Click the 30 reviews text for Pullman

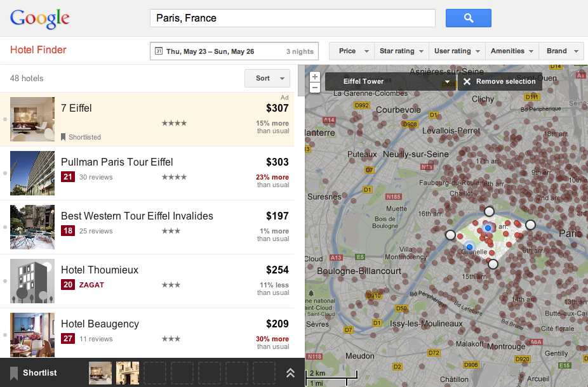tap(96, 177)
